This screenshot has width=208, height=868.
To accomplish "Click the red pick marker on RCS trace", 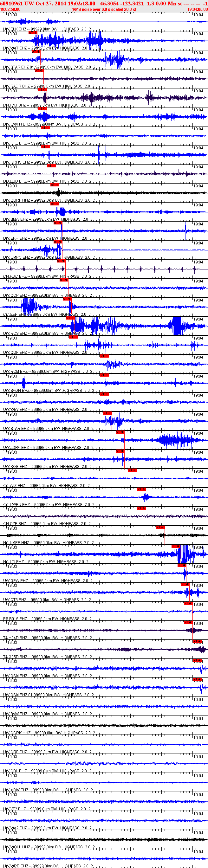I will coord(70,318).
